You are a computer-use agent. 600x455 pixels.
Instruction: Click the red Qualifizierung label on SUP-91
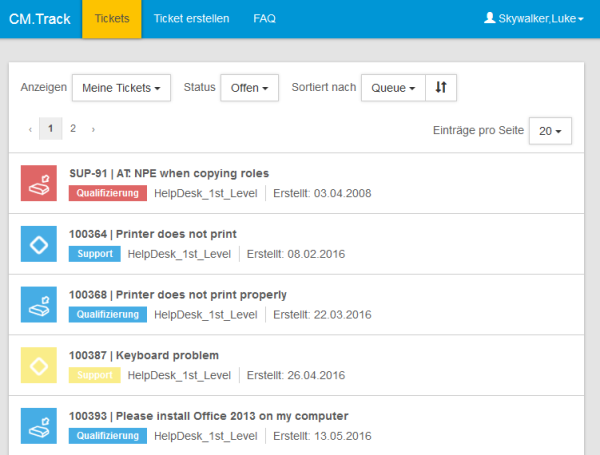108,193
